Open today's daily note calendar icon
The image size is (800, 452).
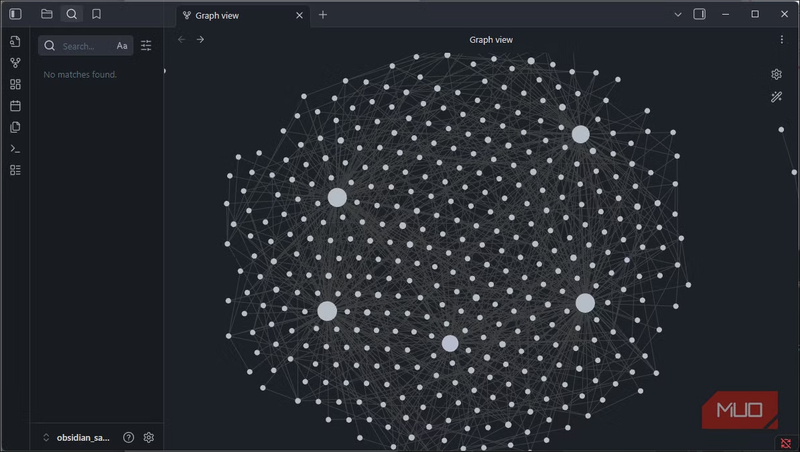pos(15,106)
